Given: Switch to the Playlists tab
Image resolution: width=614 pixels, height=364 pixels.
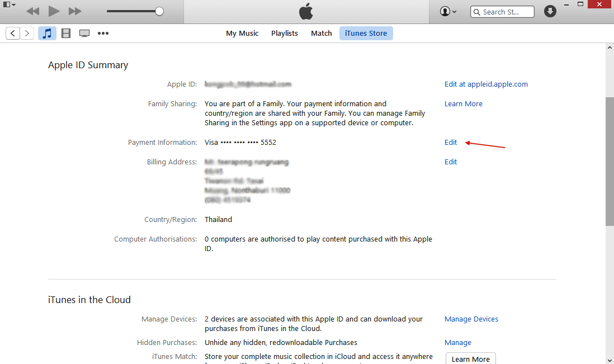Looking at the screenshot, I should click(x=284, y=34).
